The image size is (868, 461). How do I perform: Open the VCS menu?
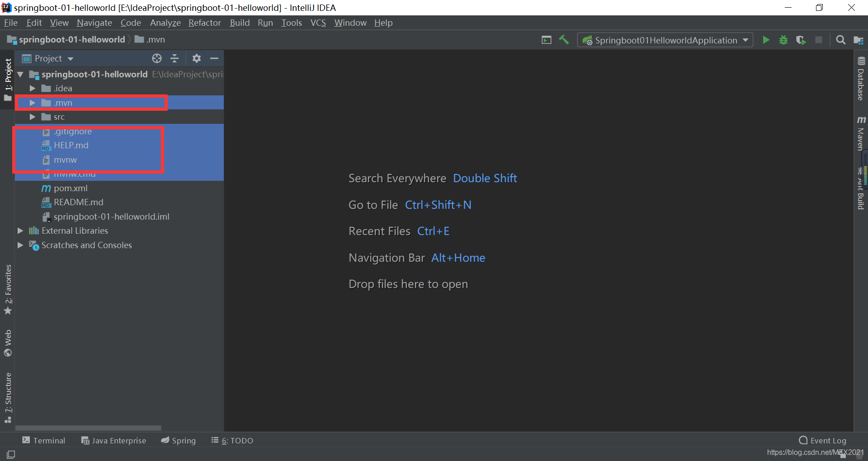pyautogui.click(x=318, y=23)
